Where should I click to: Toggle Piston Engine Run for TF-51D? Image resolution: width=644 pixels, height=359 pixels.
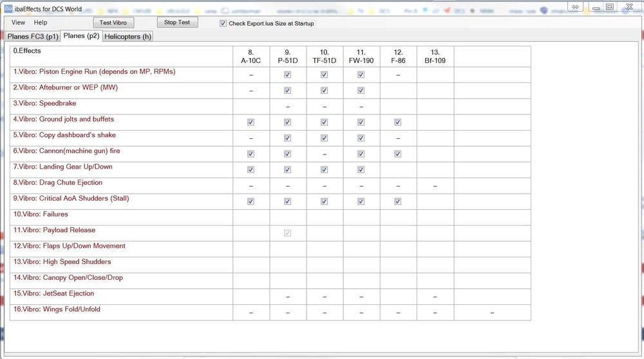point(324,75)
